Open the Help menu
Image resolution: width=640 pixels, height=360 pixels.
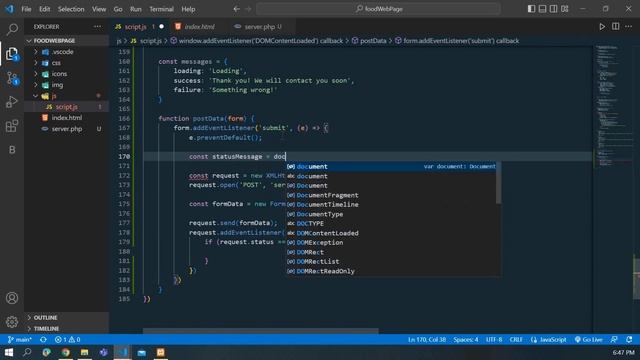click(188, 9)
